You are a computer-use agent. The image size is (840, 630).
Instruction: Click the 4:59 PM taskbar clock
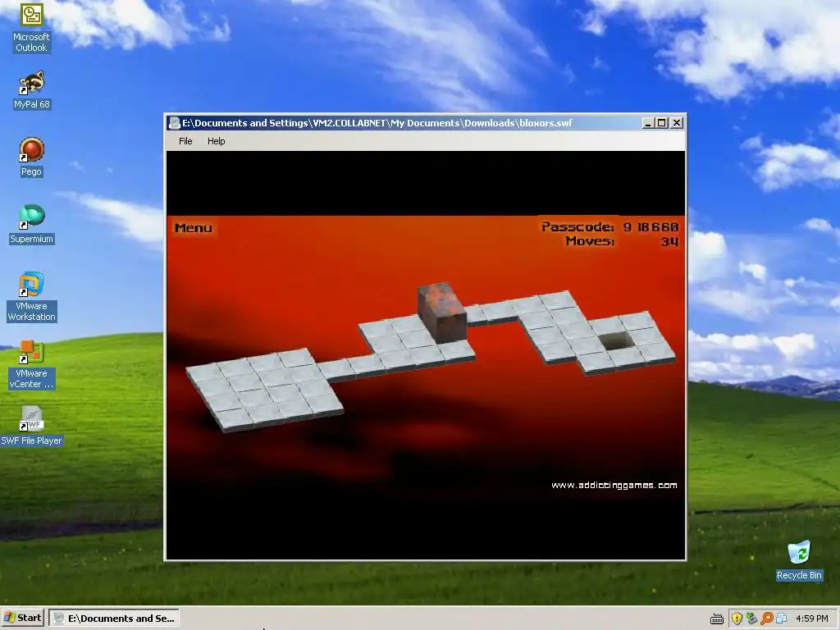tap(811, 619)
